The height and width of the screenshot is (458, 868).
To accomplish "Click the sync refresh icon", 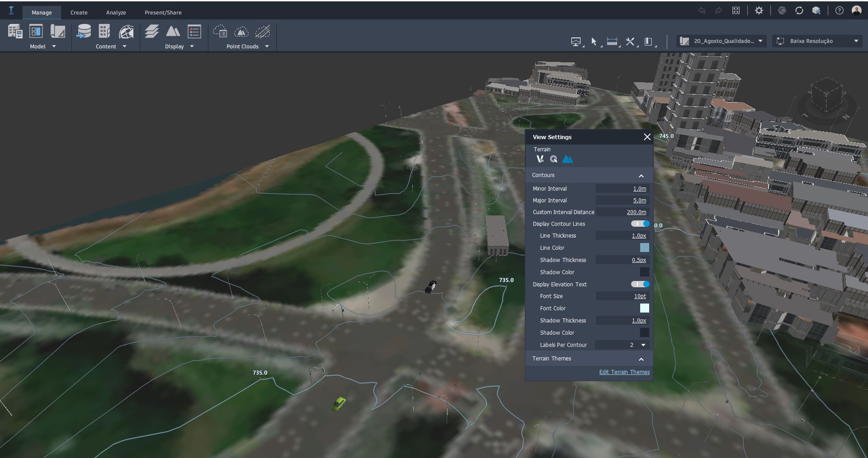I will pos(799,10).
